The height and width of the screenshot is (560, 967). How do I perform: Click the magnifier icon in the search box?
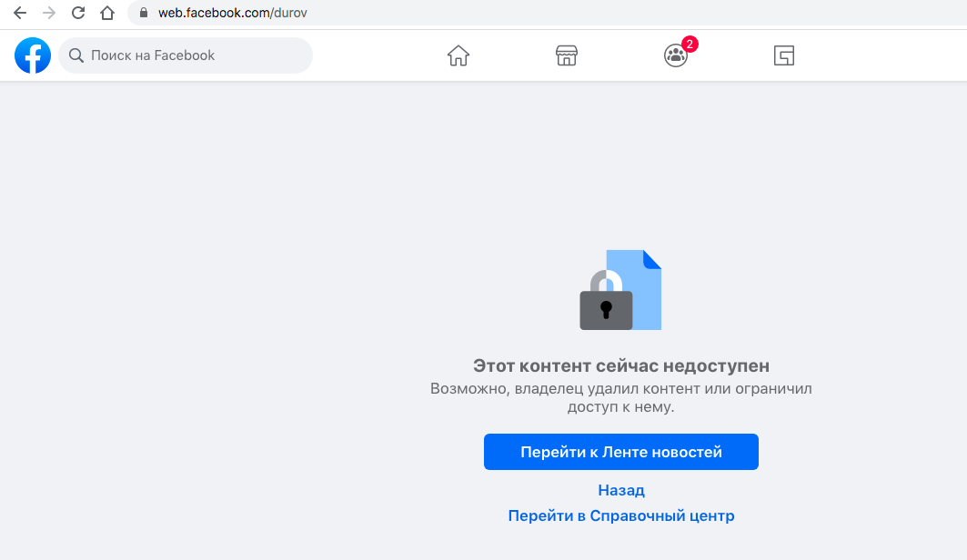pos(76,55)
